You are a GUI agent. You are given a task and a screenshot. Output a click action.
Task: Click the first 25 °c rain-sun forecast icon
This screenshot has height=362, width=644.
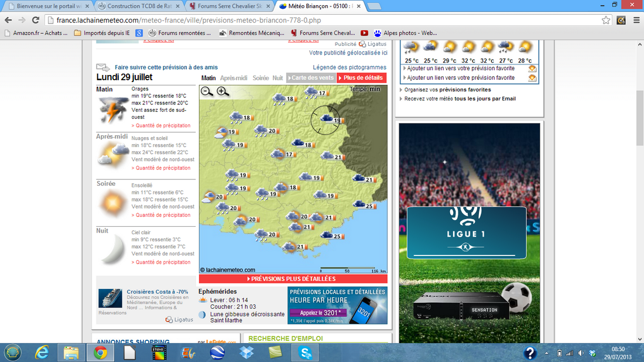(411, 47)
